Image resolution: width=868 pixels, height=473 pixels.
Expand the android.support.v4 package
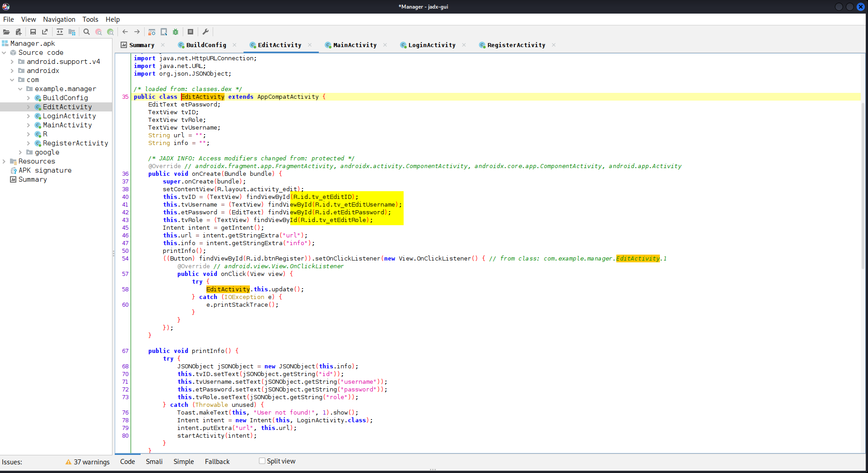12,62
